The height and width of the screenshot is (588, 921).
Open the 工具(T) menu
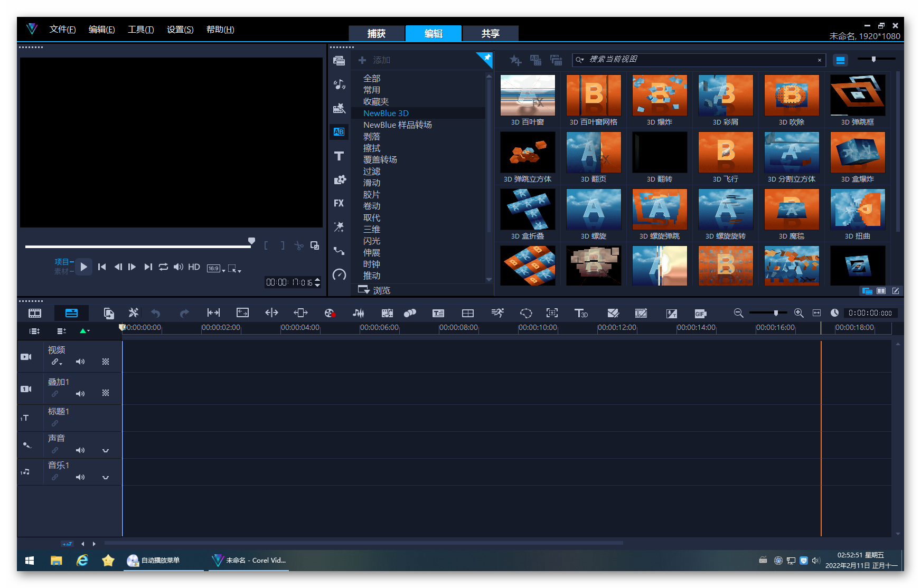tap(140, 30)
